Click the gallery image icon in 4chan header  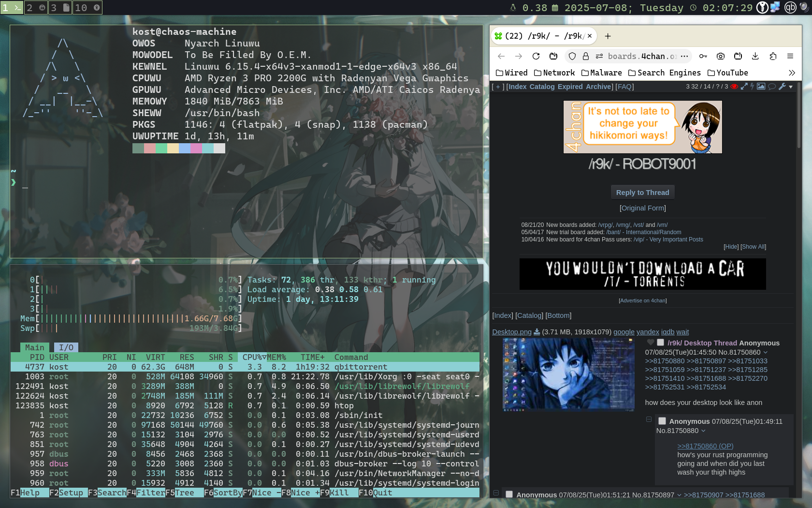[x=761, y=87]
